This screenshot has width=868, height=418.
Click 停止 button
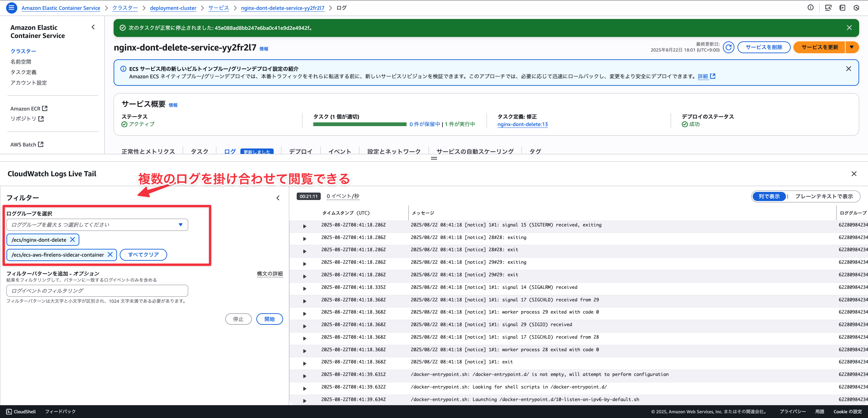(x=238, y=319)
